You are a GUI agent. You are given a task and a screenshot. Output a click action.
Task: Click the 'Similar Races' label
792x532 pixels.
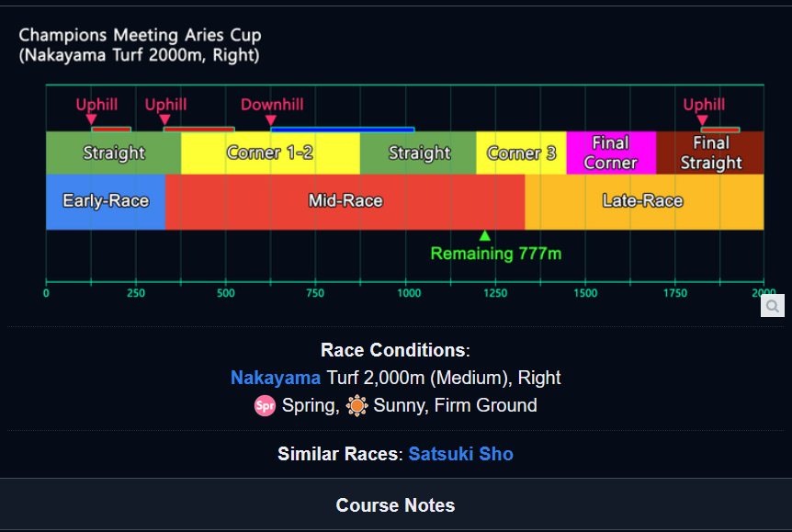[x=339, y=454]
